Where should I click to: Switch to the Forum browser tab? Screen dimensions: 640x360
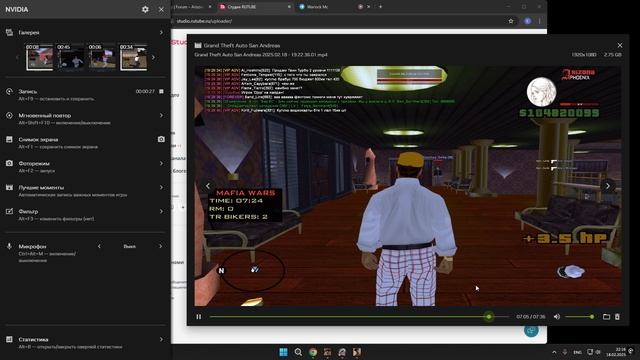[192, 7]
